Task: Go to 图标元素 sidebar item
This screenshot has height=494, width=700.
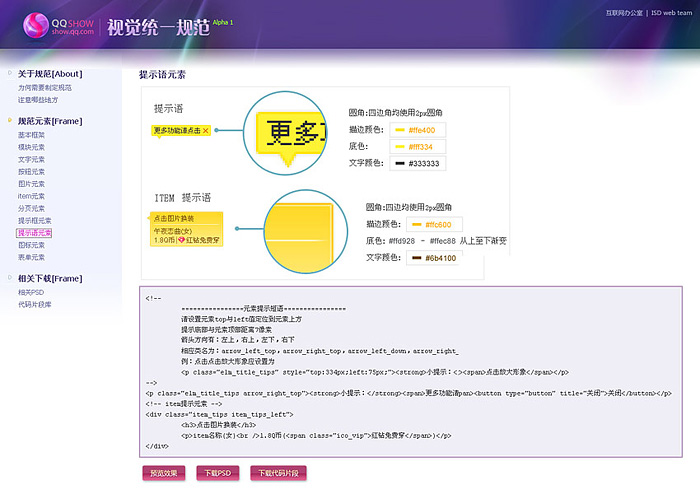Action: tap(31, 244)
